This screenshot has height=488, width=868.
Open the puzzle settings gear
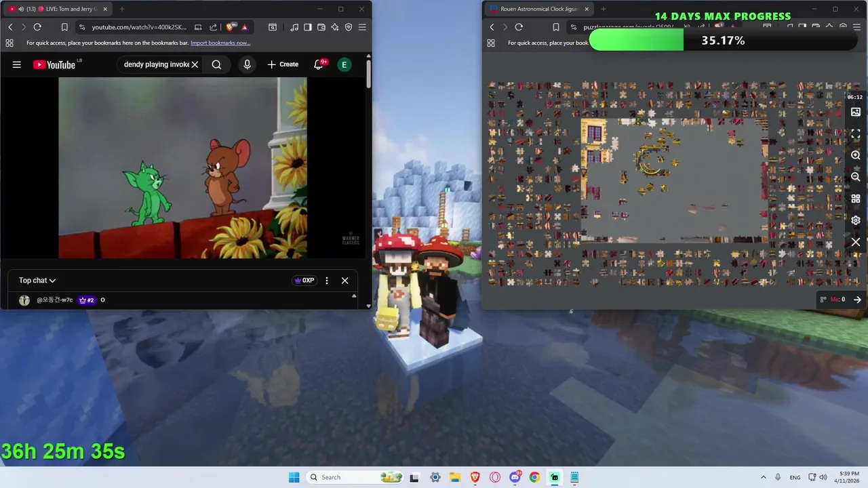[x=856, y=220]
